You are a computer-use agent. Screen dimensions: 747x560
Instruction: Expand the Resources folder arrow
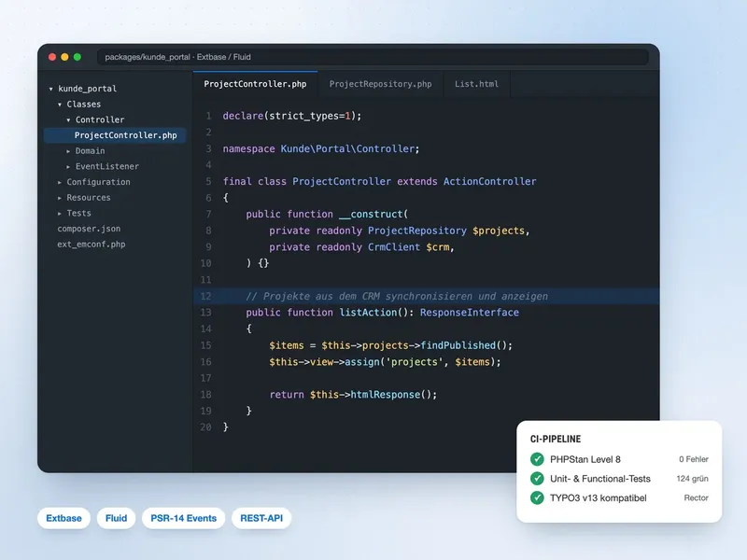[60, 198]
